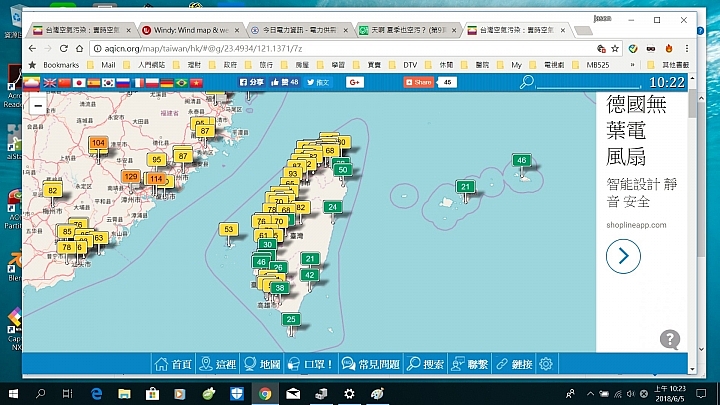The height and width of the screenshot is (405, 720).
Task: Switch to the English UK flag language
Action: 50,83
